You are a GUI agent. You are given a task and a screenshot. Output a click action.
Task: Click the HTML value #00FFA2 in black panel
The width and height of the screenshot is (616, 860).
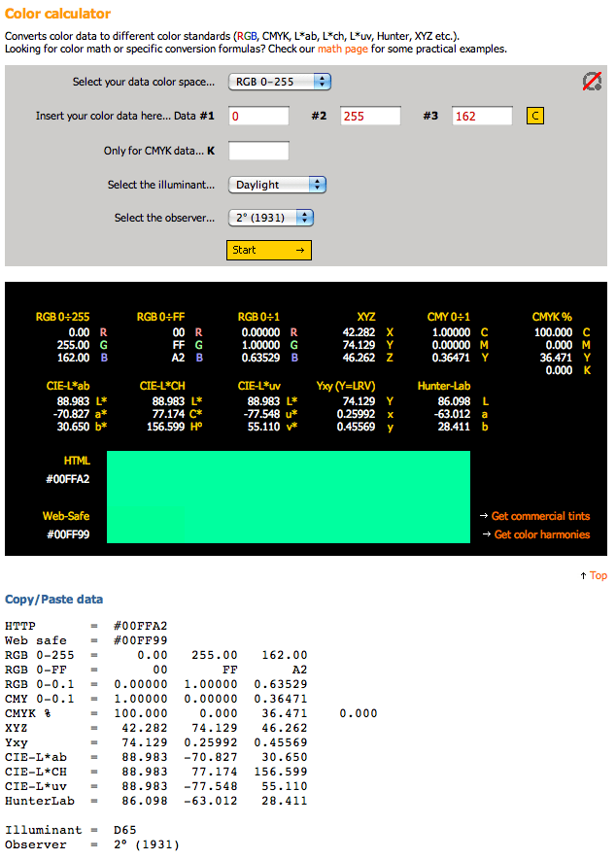(67, 479)
